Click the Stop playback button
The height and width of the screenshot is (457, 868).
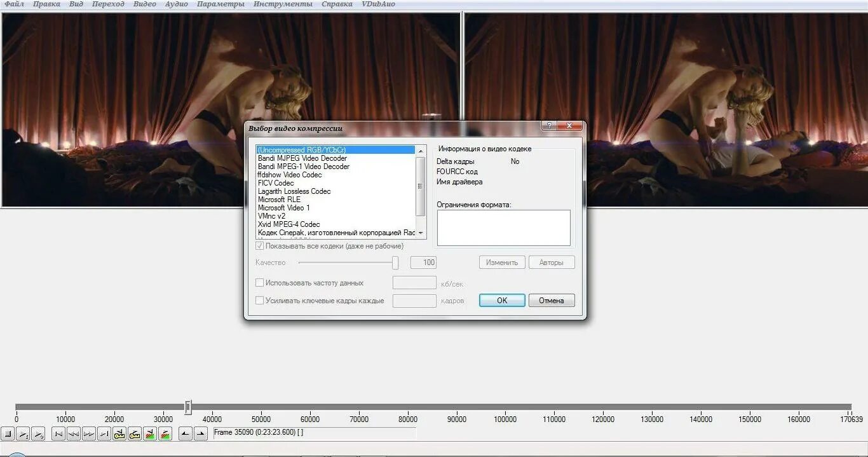point(8,434)
